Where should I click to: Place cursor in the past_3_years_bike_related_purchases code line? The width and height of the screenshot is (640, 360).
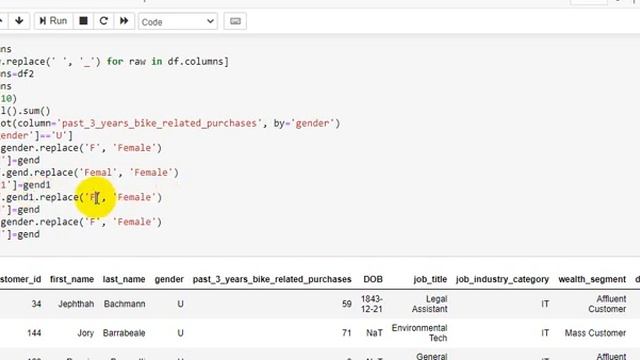[170, 123]
